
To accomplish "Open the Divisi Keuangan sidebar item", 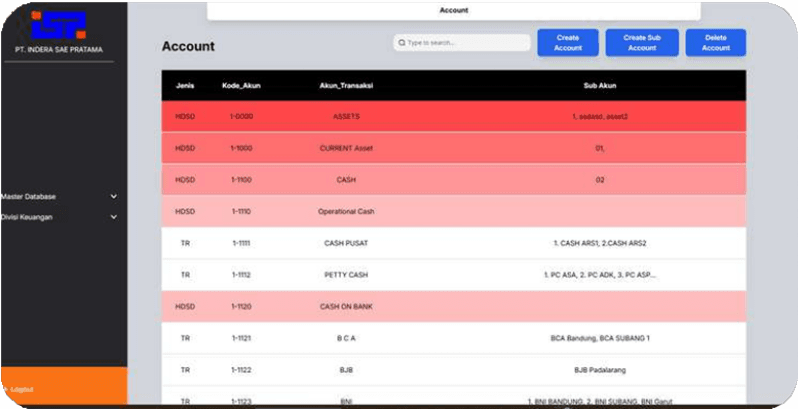I will click(27, 217).
